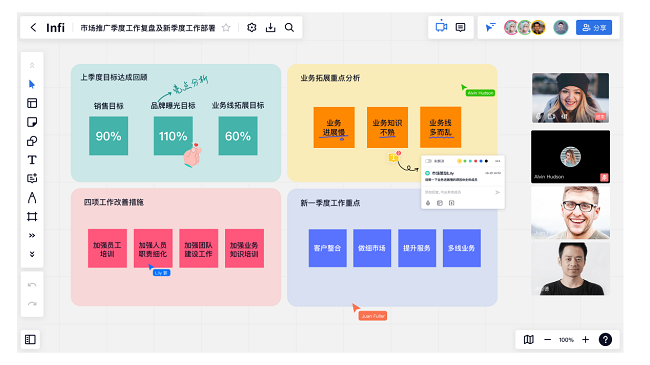Click the mention bracket icon in comment box
This screenshot has width=650, height=365.
click(x=451, y=203)
